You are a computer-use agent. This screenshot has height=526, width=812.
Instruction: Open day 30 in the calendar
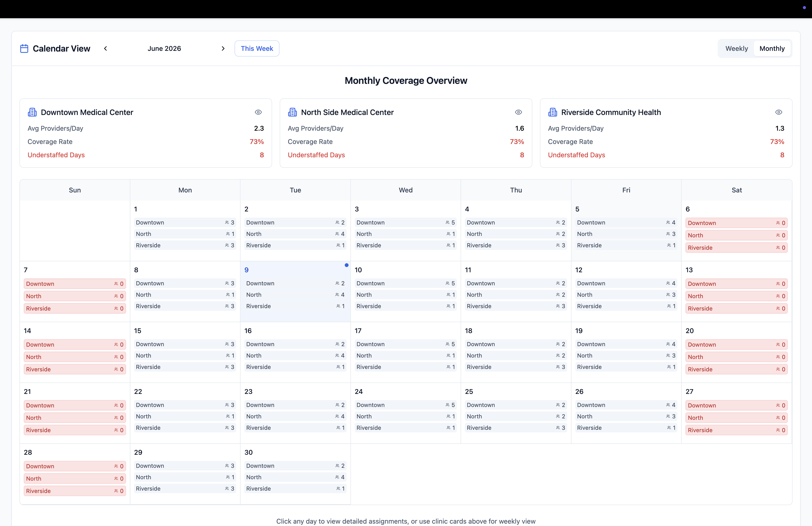(x=295, y=474)
